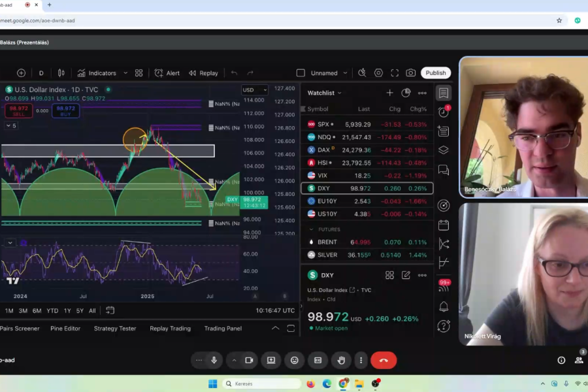The width and height of the screenshot is (588, 392).
Task: Switch to the Strategy Tester tab
Action: 115,329
